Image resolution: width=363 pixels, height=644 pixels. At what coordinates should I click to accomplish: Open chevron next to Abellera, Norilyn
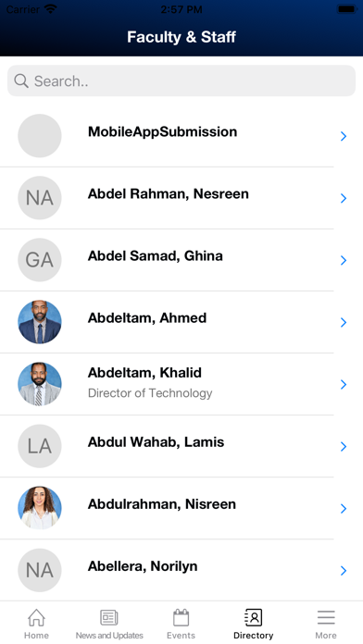pos(344,571)
